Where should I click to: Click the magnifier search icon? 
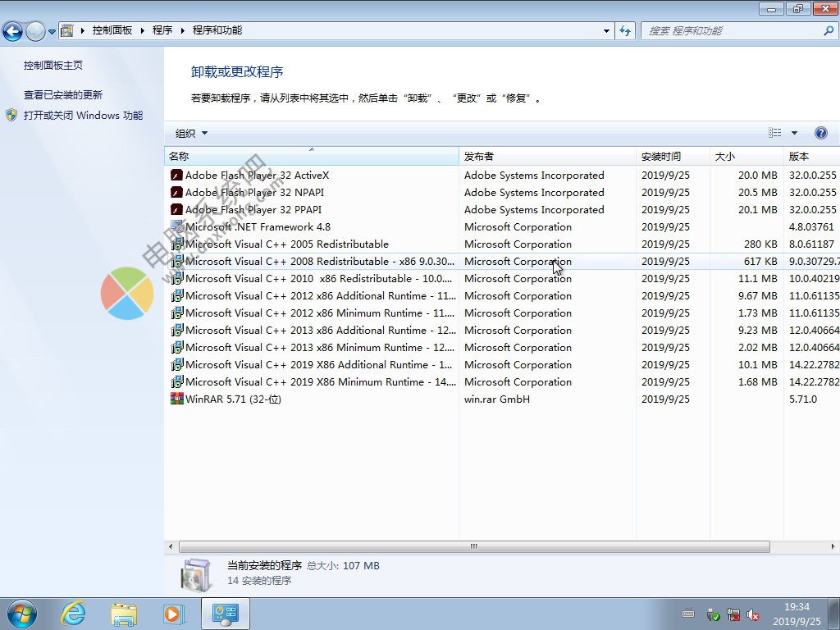click(x=829, y=31)
